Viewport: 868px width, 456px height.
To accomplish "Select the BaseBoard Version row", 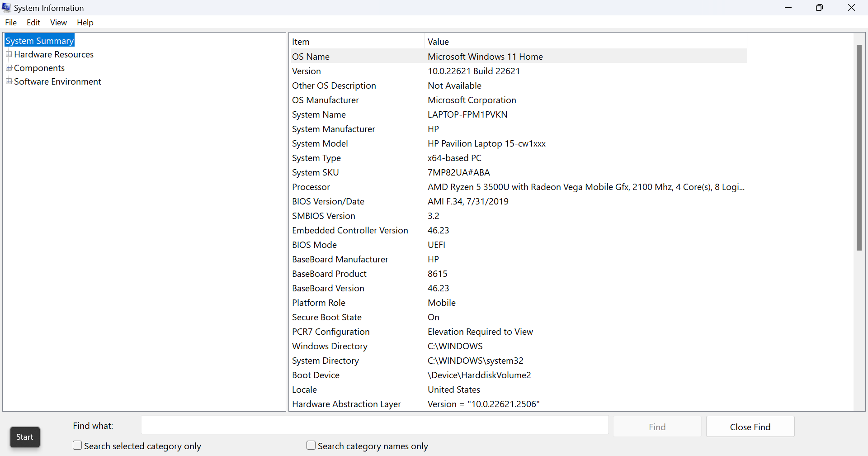I will (518, 288).
